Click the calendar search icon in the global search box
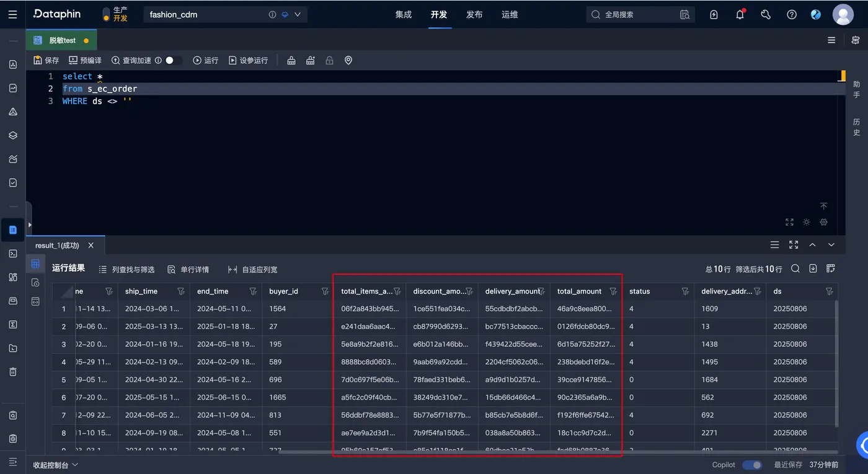Screen dimensions: 868x474 [x=684, y=14]
